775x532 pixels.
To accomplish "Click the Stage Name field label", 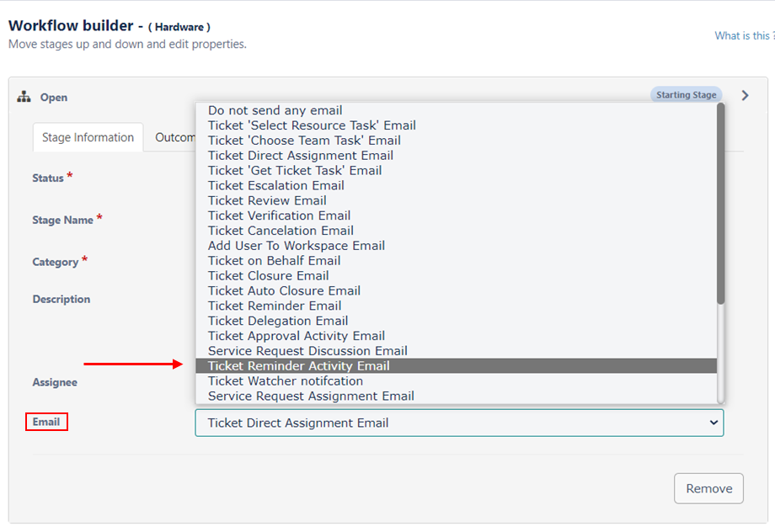I will point(63,220).
